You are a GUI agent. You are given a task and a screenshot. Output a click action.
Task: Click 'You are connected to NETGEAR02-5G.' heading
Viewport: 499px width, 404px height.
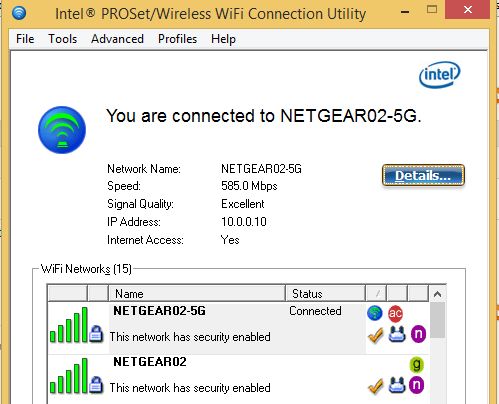tap(264, 116)
